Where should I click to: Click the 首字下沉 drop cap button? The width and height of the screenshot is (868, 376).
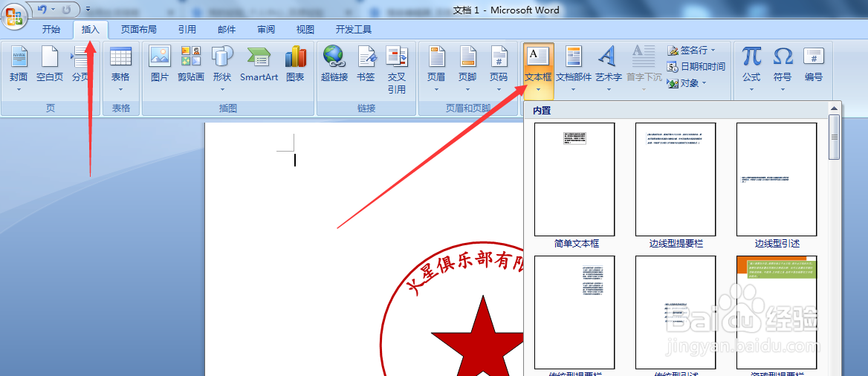click(x=644, y=68)
